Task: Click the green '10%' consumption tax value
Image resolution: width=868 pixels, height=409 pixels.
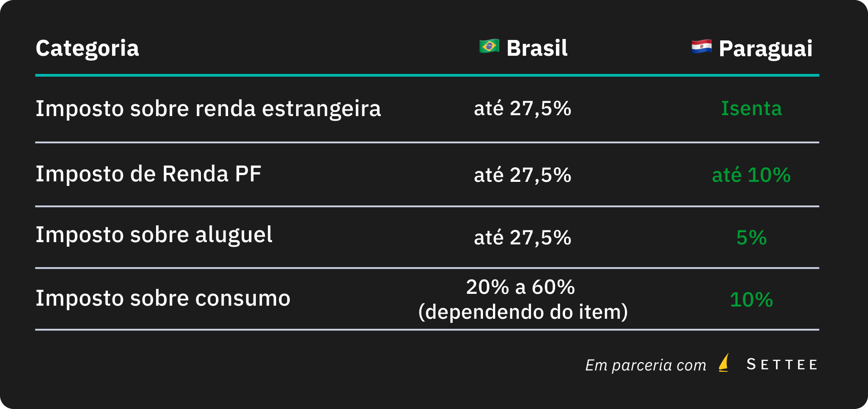Action: [x=751, y=300]
